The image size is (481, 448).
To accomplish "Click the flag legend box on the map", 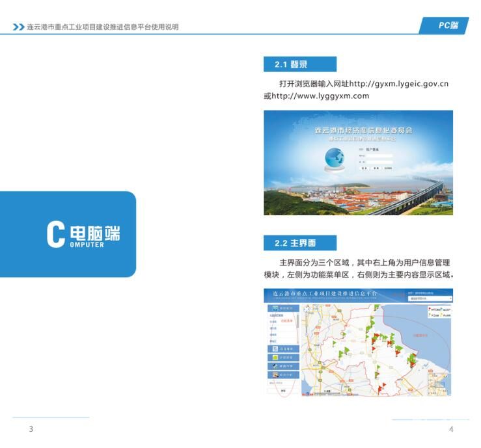I will point(439,312).
